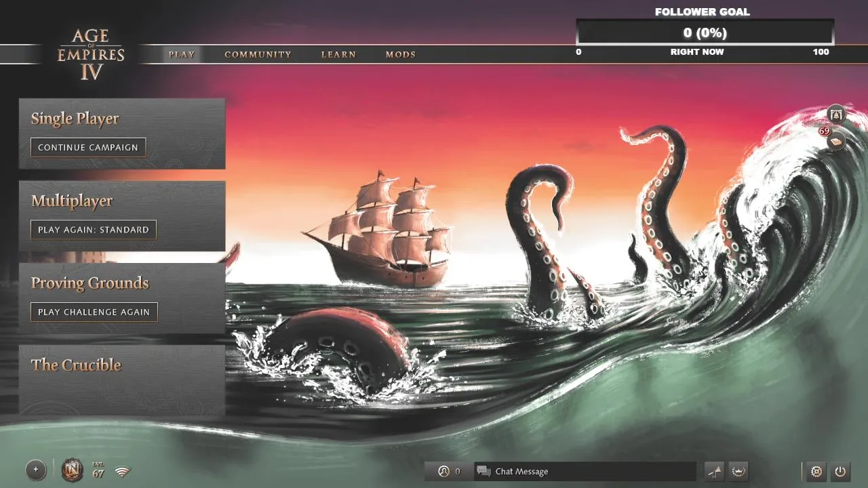This screenshot has height=488, width=868.
Task: Click the power quit icon
Action: (x=840, y=471)
